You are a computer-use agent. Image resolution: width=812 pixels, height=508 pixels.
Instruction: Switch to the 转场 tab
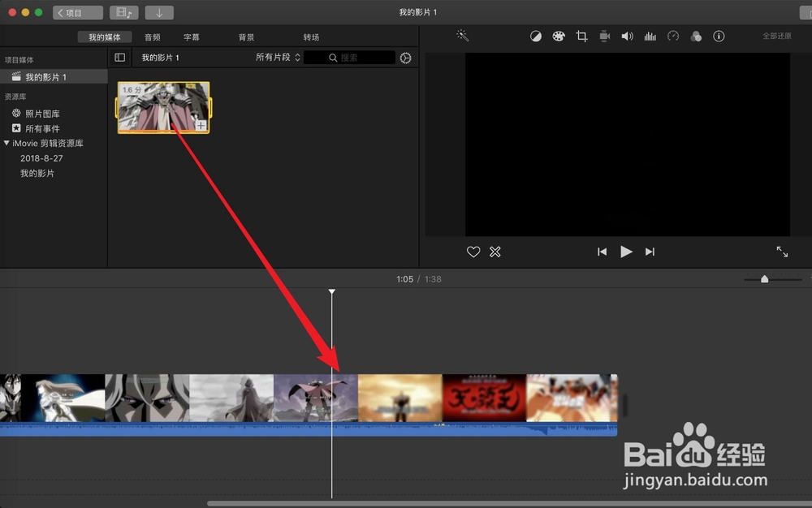311,37
